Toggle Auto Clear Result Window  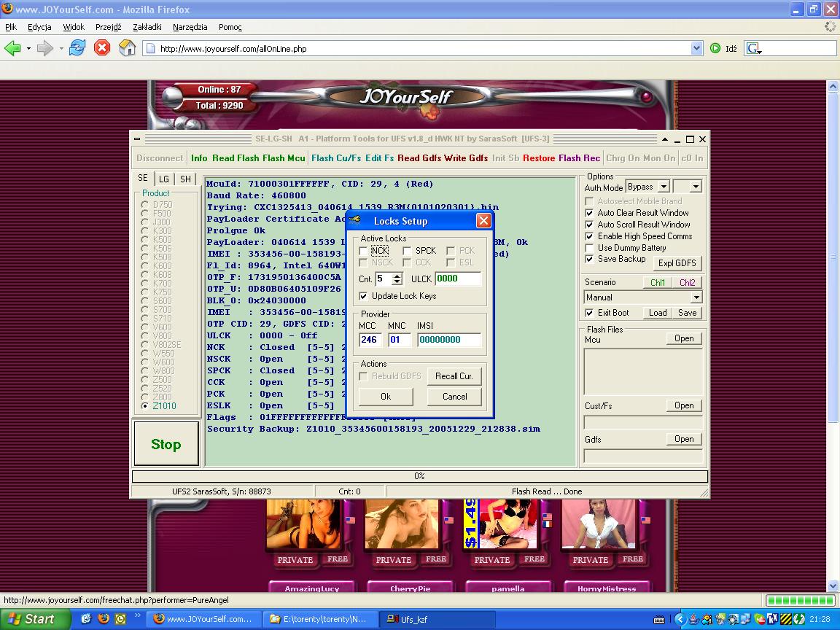click(x=589, y=213)
